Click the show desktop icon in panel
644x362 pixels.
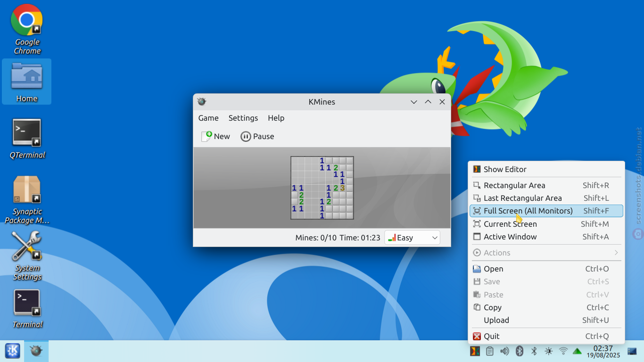(x=632, y=351)
